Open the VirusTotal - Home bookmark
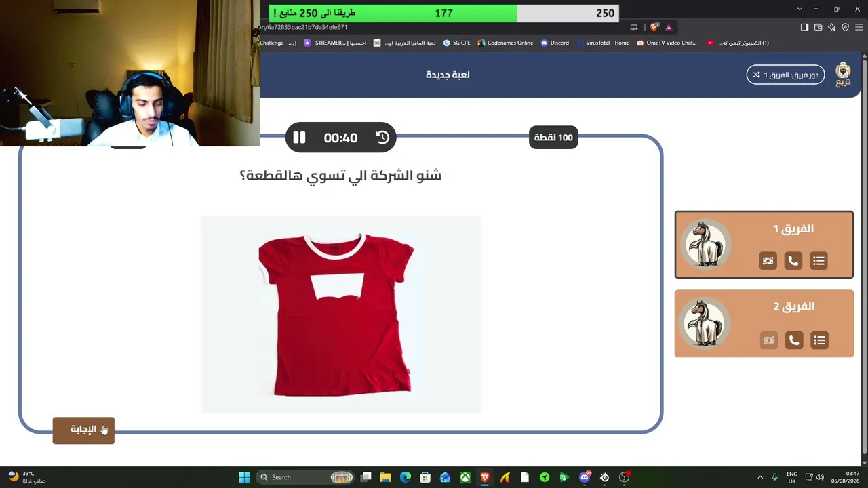Screen dimensions: 868x488 click(x=603, y=43)
